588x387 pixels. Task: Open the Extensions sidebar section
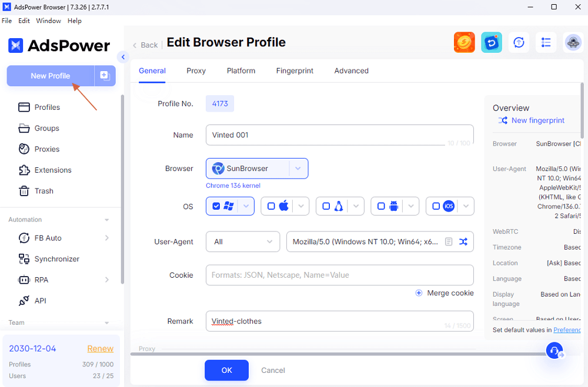click(45, 170)
